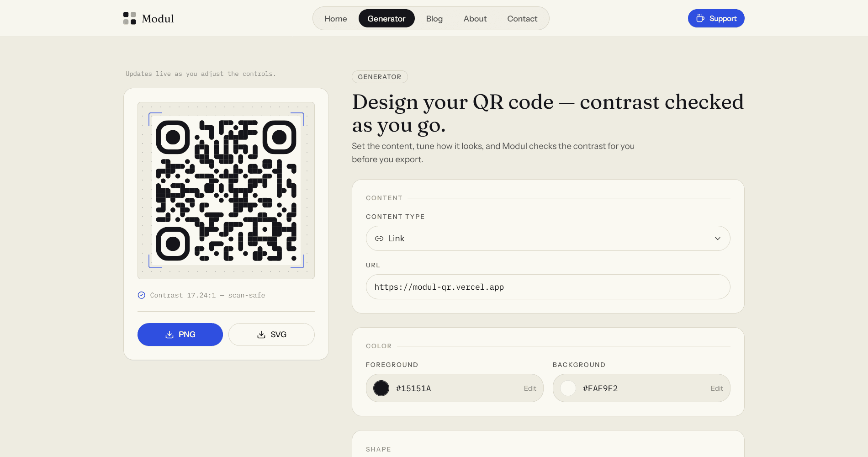
Task: Edit the background color #FAF9F2
Action: click(x=717, y=388)
